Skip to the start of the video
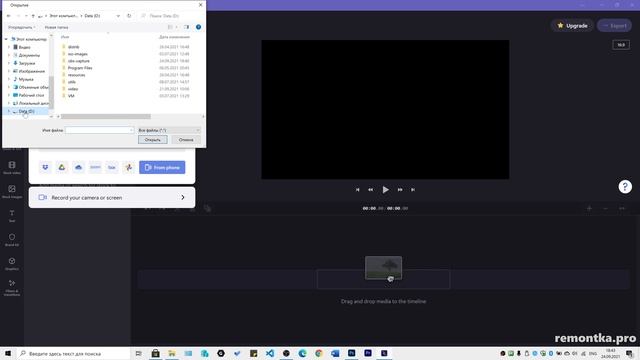 [358, 190]
